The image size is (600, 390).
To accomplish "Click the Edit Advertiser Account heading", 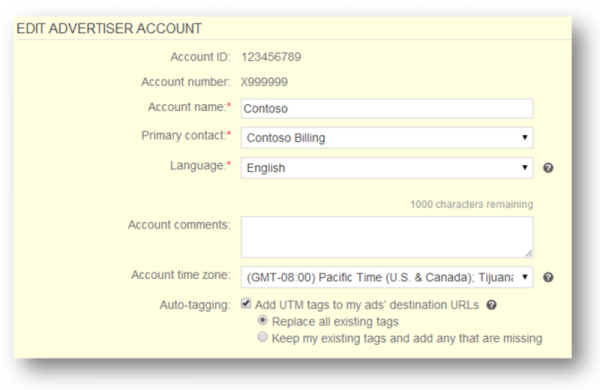I will (x=109, y=29).
